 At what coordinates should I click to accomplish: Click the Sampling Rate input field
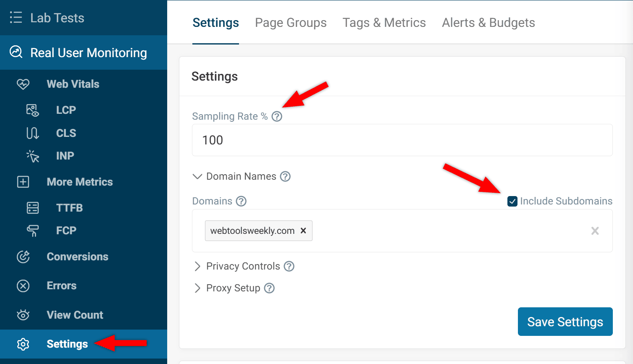click(402, 140)
